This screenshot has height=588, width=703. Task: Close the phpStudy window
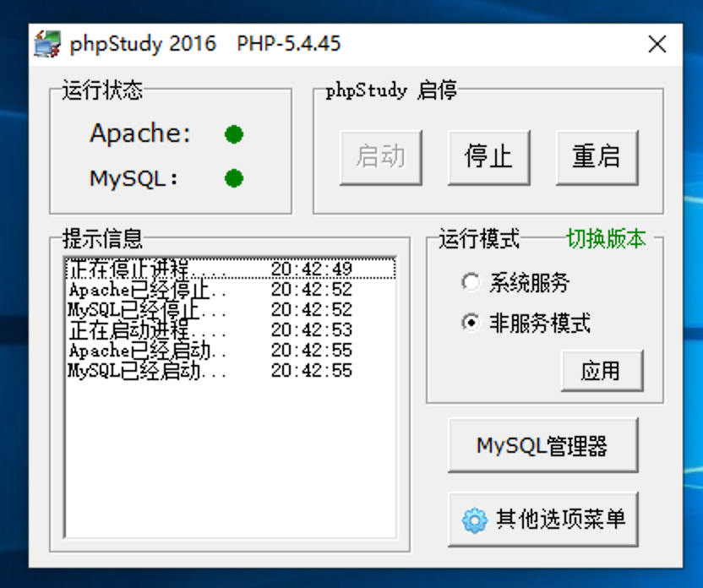pyautogui.click(x=657, y=44)
